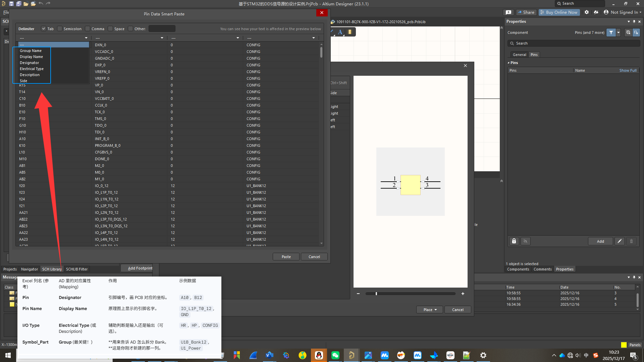This screenshot has width=644, height=362.
Task: Click zoom in plus below preview
Action: [x=463, y=294]
